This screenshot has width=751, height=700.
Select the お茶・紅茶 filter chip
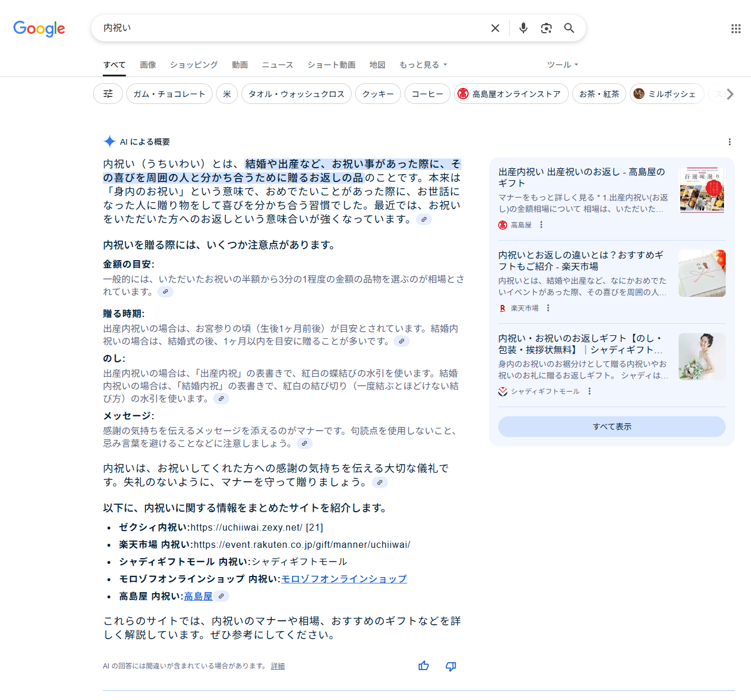(599, 94)
